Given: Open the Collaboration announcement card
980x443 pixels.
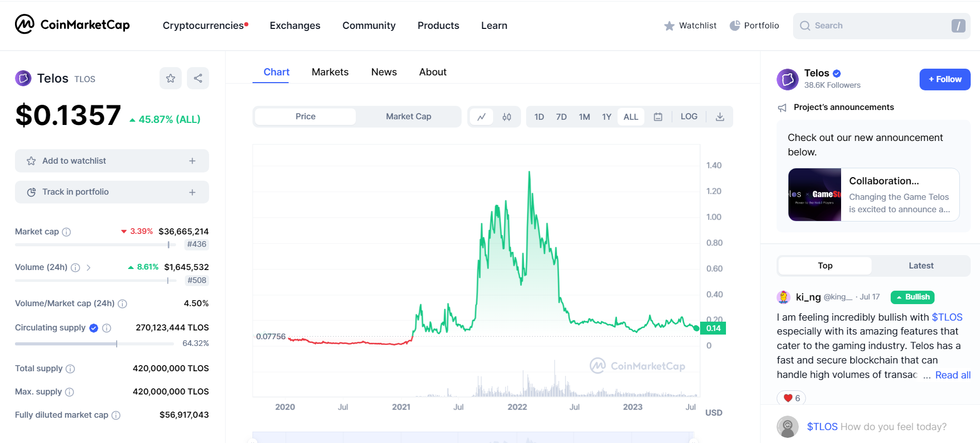Looking at the screenshot, I should pos(874,195).
